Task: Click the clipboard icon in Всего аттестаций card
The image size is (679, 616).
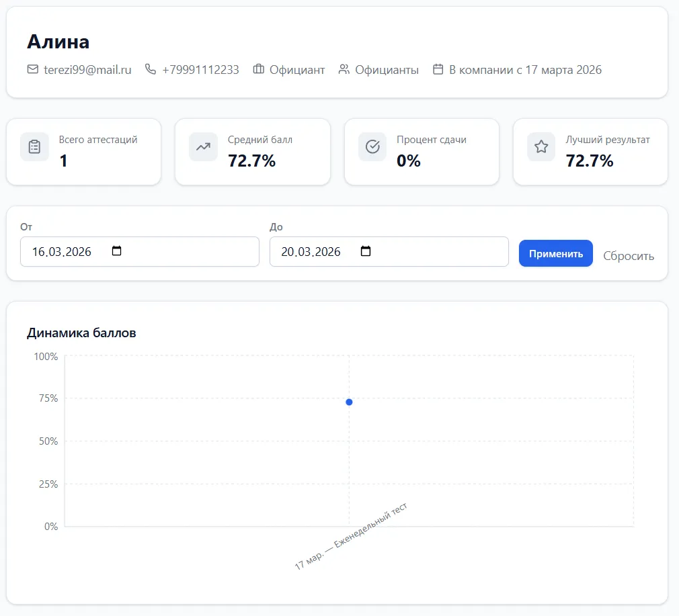Action: (35, 146)
